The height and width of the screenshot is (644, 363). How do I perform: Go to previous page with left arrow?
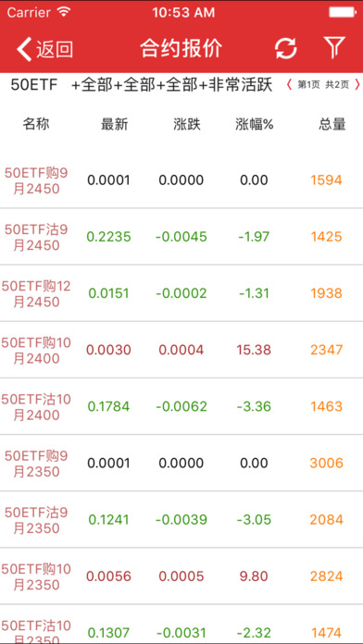289,85
